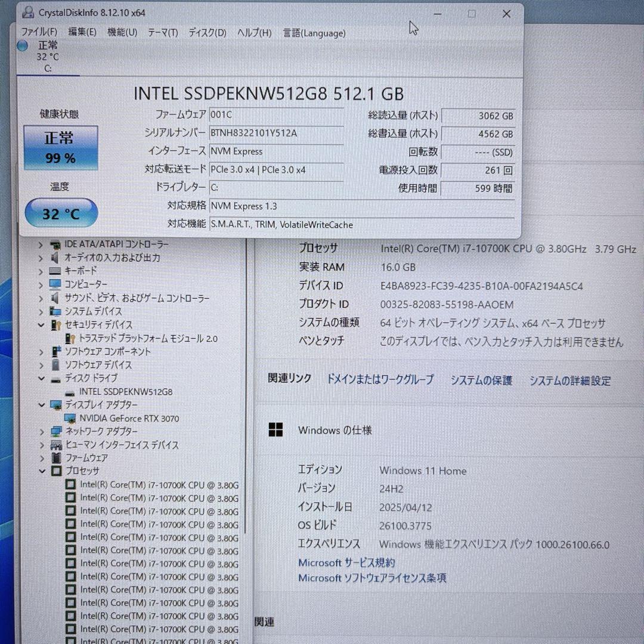
Task: Expand the ネットワーク アダプター node
Action: (x=41, y=432)
